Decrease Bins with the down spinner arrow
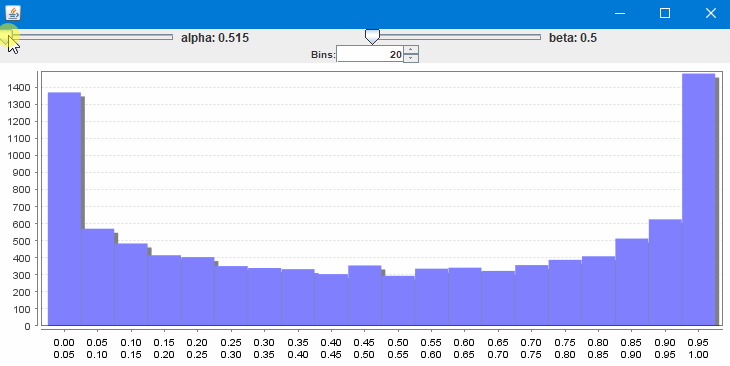Viewport: 730px width, 366px height. [x=411, y=58]
